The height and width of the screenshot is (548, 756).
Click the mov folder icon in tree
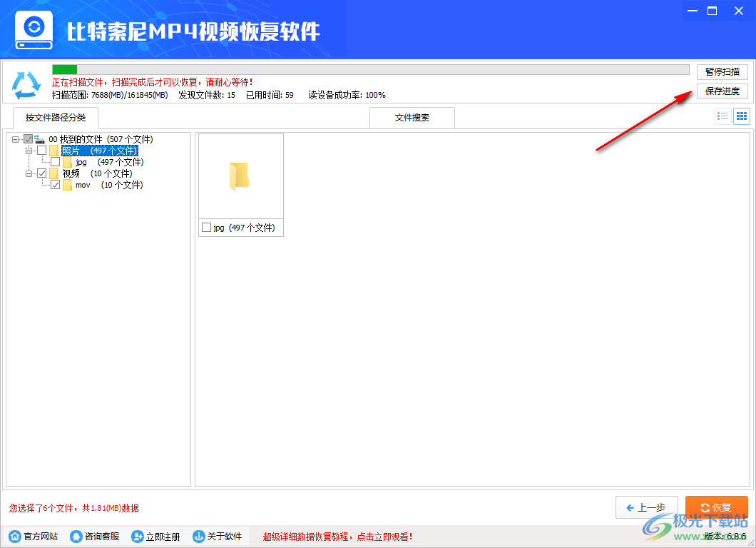[x=67, y=185]
